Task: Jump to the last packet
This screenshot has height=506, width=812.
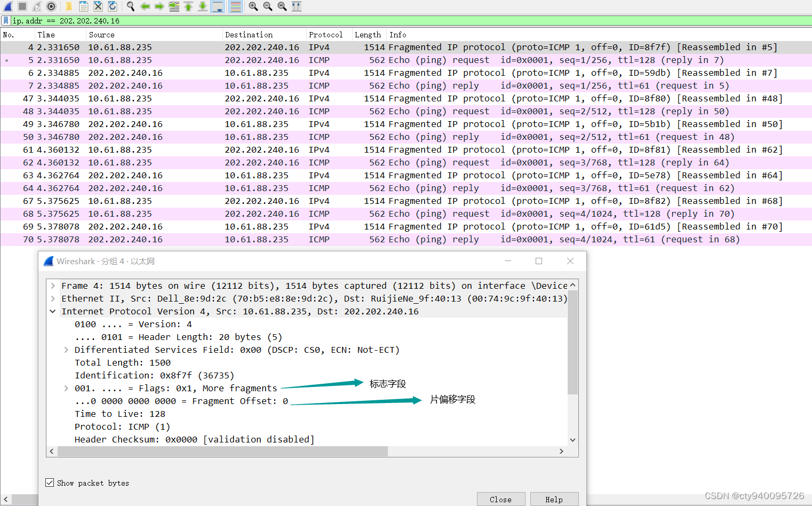Action: point(203,6)
